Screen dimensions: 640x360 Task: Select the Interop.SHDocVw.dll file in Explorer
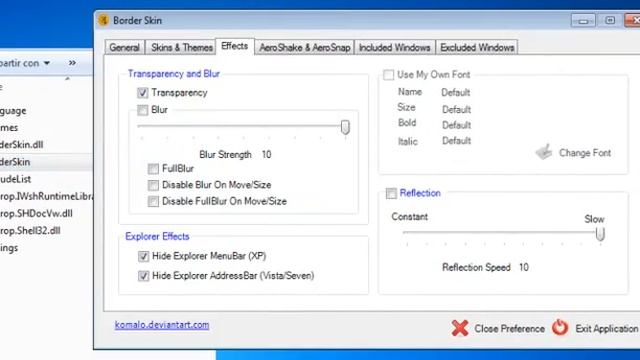36,213
